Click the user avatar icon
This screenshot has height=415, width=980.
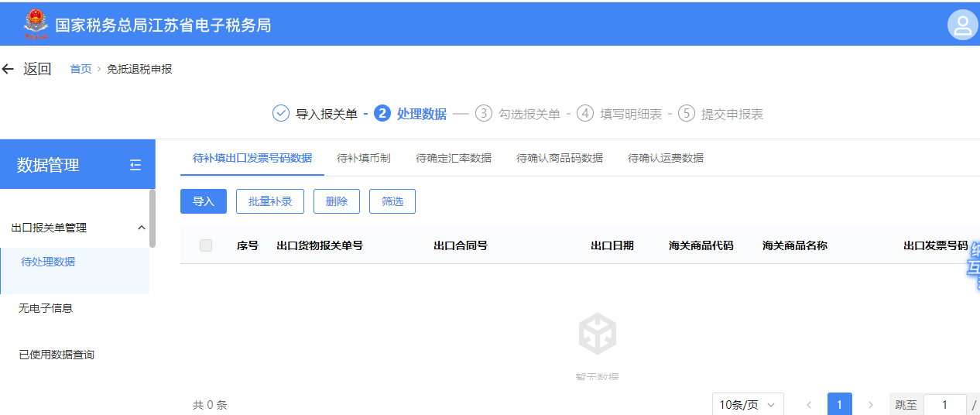pos(962,26)
